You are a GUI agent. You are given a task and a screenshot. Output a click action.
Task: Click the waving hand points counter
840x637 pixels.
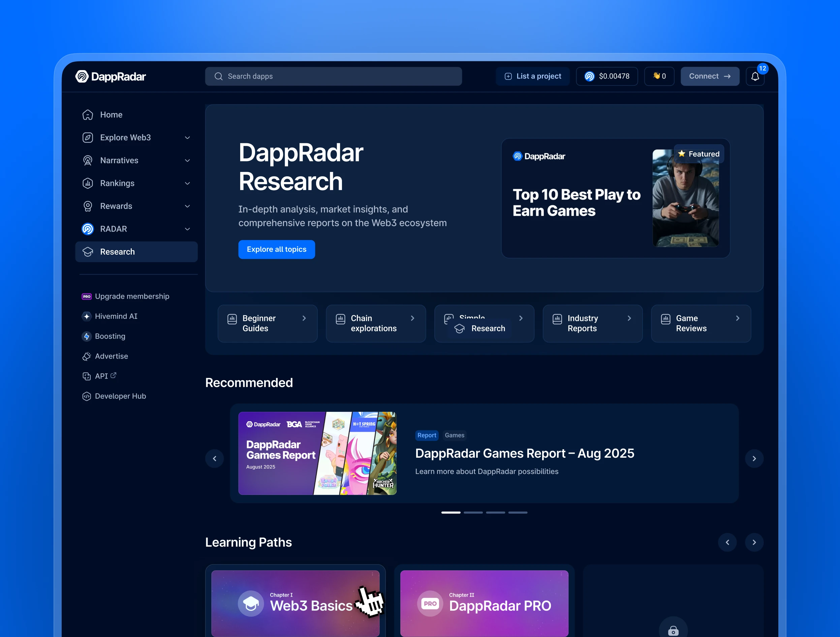click(659, 77)
